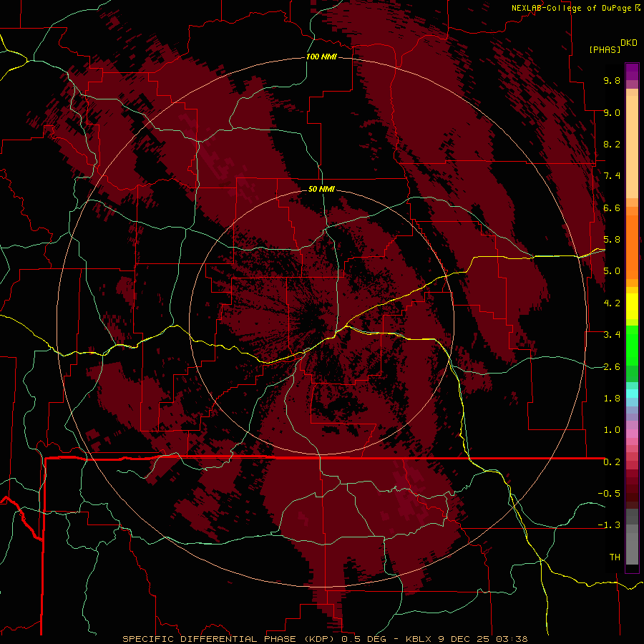644x644 pixels.
Task: Click the TH threshold legend label
Action: [615, 557]
